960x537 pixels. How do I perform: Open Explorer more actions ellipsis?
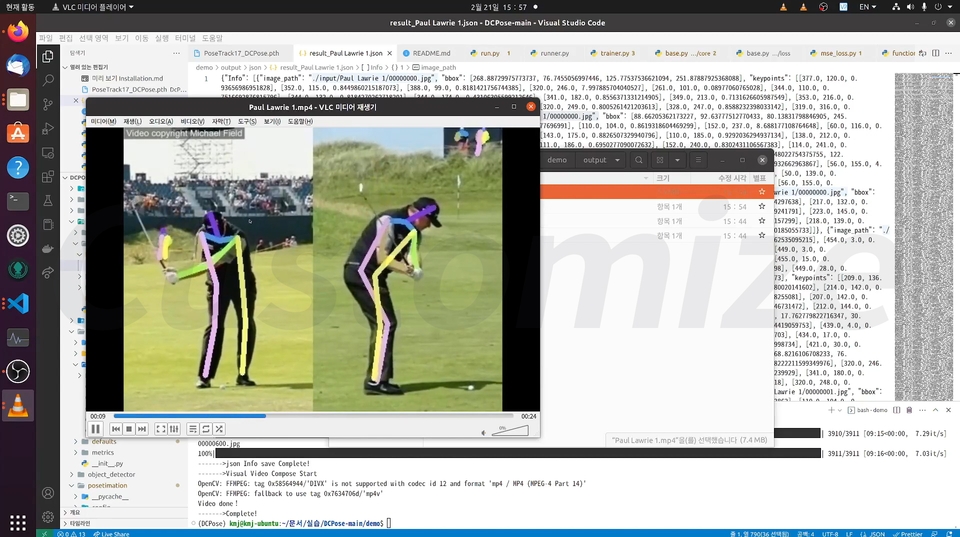176,53
